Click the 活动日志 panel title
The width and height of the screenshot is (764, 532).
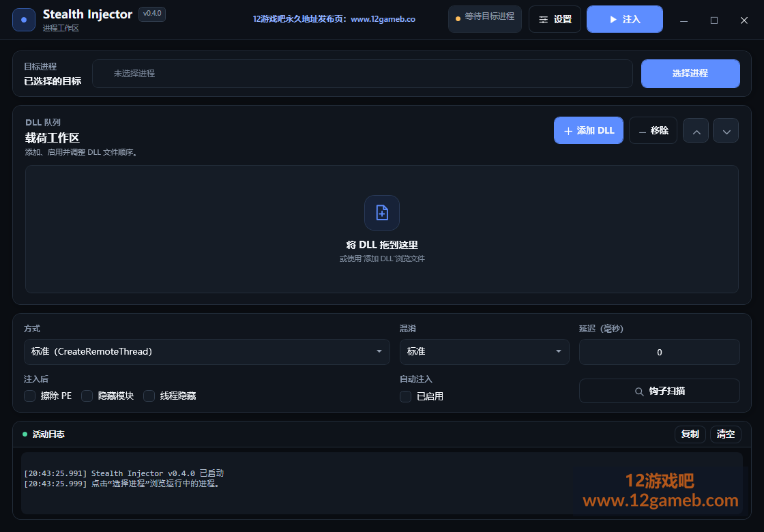click(x=48, y=434)
